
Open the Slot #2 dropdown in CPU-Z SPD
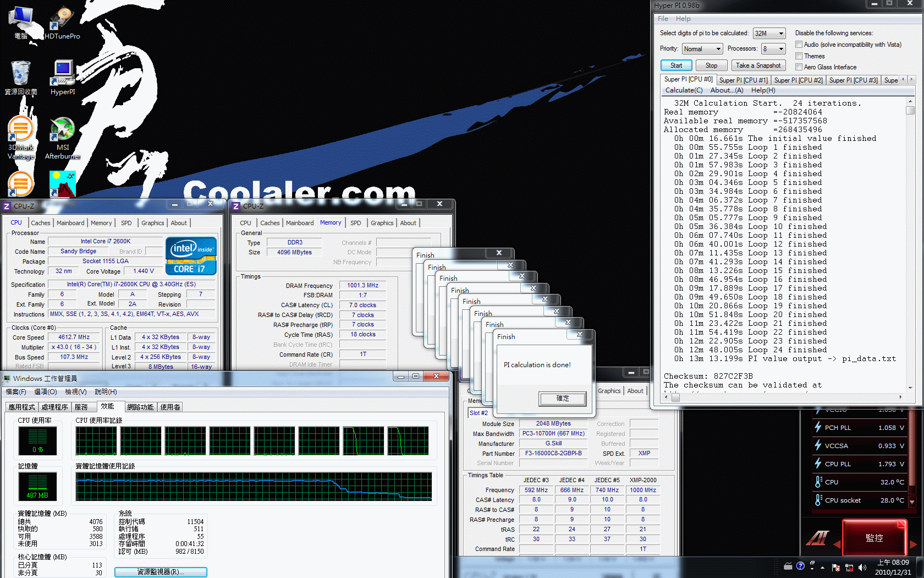click(481, 413)
